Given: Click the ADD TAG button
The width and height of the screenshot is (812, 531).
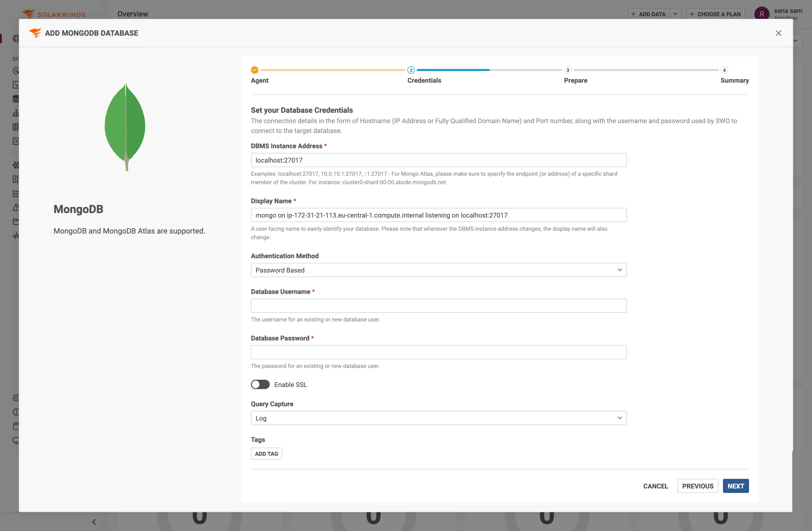Looking at the screenshot, I should click(266, 454).
